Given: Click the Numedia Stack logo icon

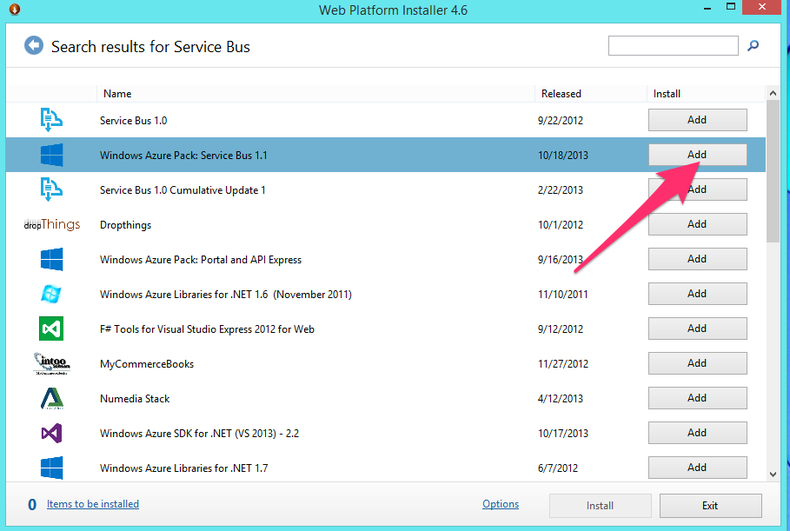Looking at the screenshot, I should (52, 398).
